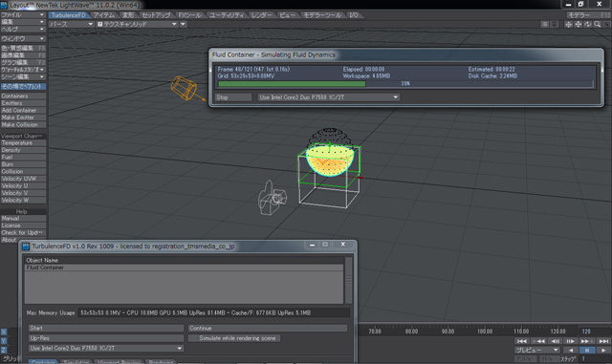The image size is (612, 364).
Task: Switch to Modeler with モデラー button
Action: [x=589, y=15]
